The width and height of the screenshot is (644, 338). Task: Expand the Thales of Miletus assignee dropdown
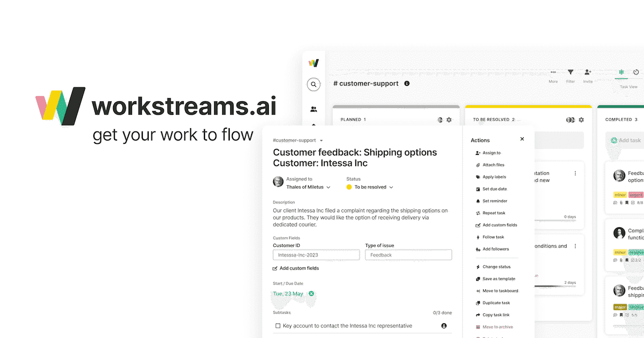tap(328, 187)
